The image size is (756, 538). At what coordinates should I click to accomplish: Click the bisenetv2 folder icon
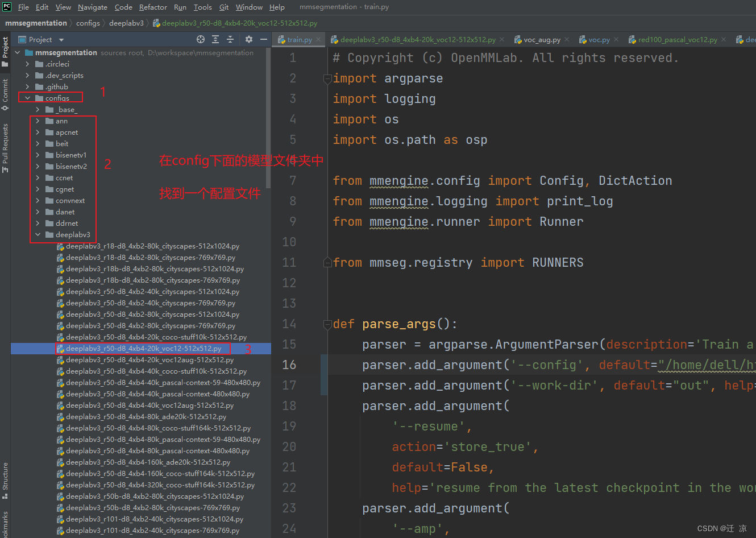(49, 166)
